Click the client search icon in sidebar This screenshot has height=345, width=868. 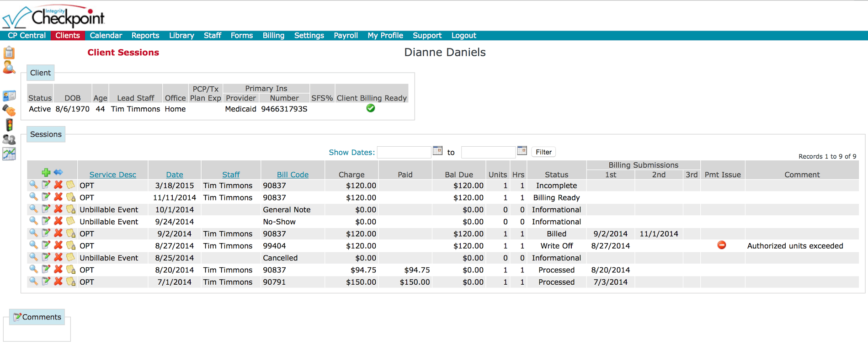[x=9, y=68]
